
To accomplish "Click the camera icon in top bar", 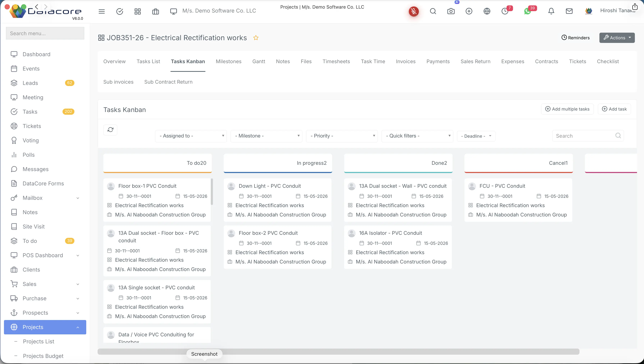I will [451, 11].
